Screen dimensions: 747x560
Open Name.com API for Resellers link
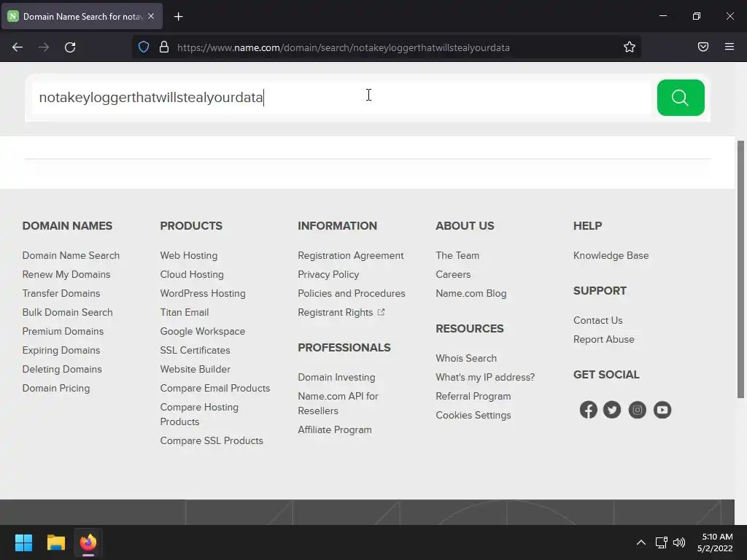(x=338, y=403)
